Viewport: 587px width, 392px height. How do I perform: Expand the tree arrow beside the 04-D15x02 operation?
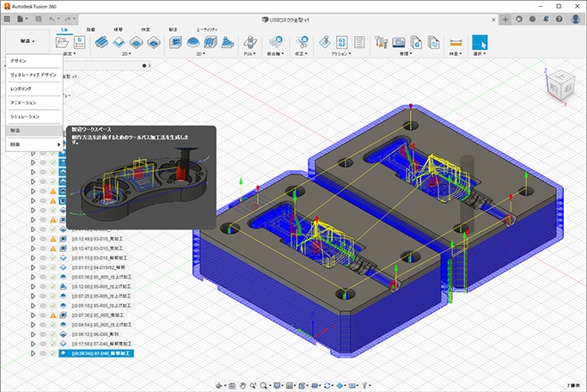tap(34, 268)
